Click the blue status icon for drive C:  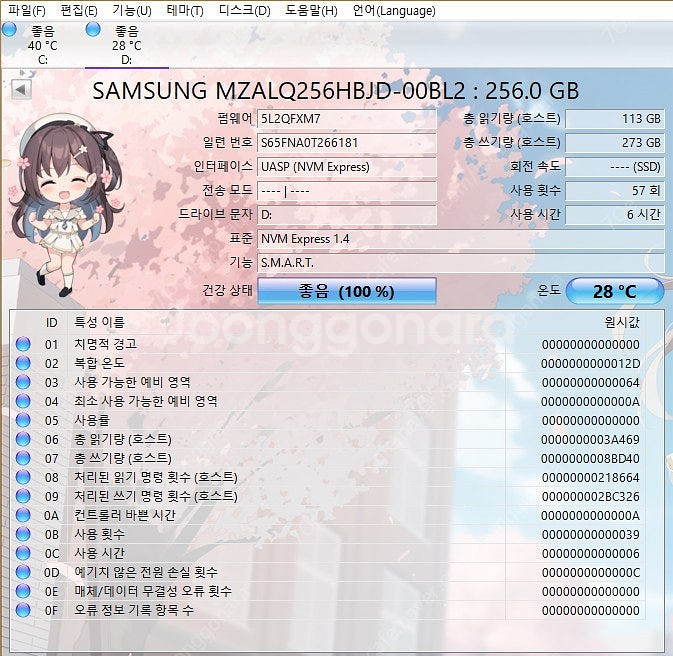click(9, 30)
